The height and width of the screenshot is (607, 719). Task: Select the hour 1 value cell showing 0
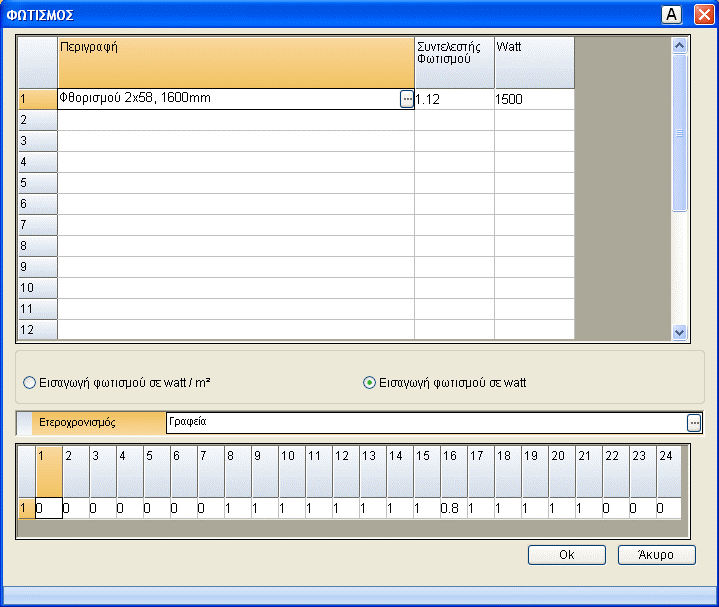(49, 508)
